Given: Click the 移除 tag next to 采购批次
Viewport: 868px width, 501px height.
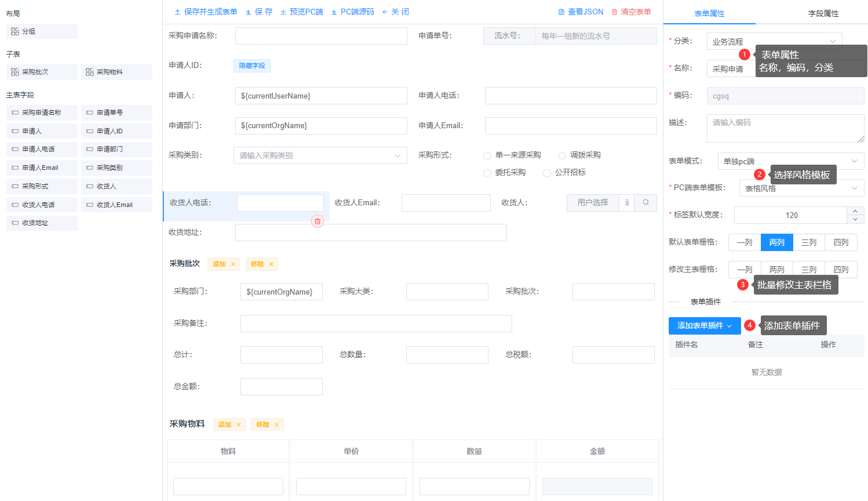Looking at the screenshot, I should 262,264.
